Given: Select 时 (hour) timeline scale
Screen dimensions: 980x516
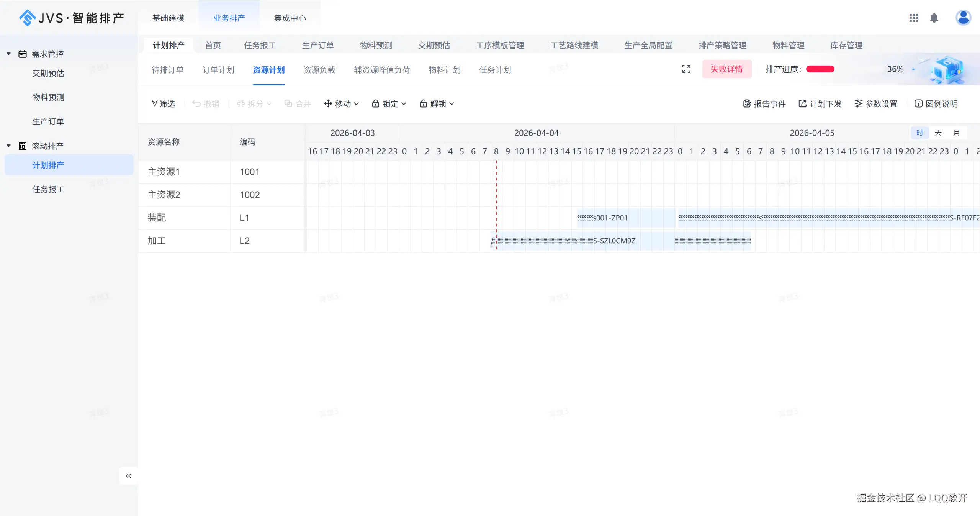Looking at the screenshot, I should (x=919, y=133).
